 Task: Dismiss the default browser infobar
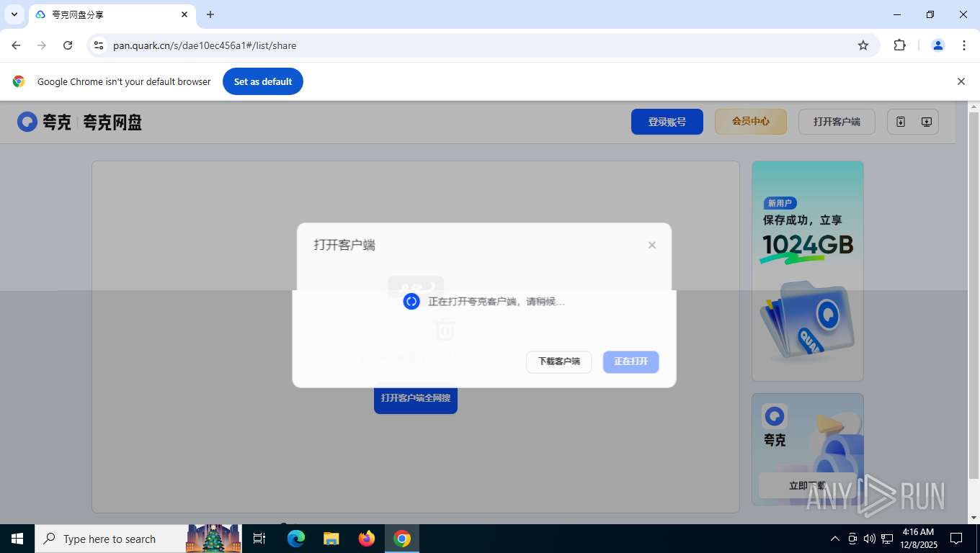coord(961,81)
